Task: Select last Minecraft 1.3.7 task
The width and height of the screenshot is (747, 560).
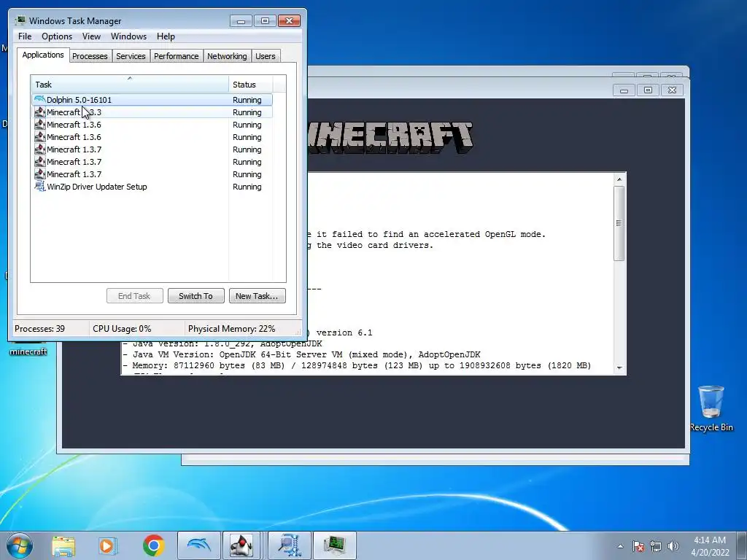Action: point(152,174)
